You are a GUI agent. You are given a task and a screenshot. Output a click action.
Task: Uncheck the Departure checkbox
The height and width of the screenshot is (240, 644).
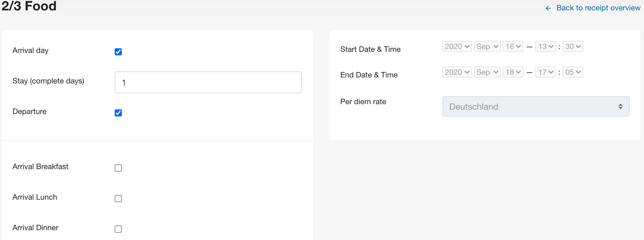(118, 113)
